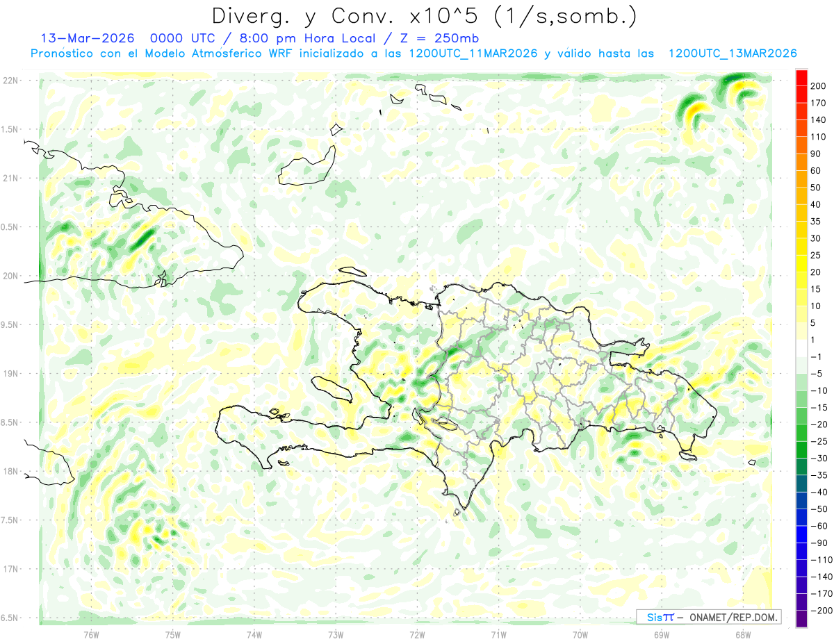The image size is (834, 644).
Task: Click the positive "50" colorbar value
Action: 815,188
